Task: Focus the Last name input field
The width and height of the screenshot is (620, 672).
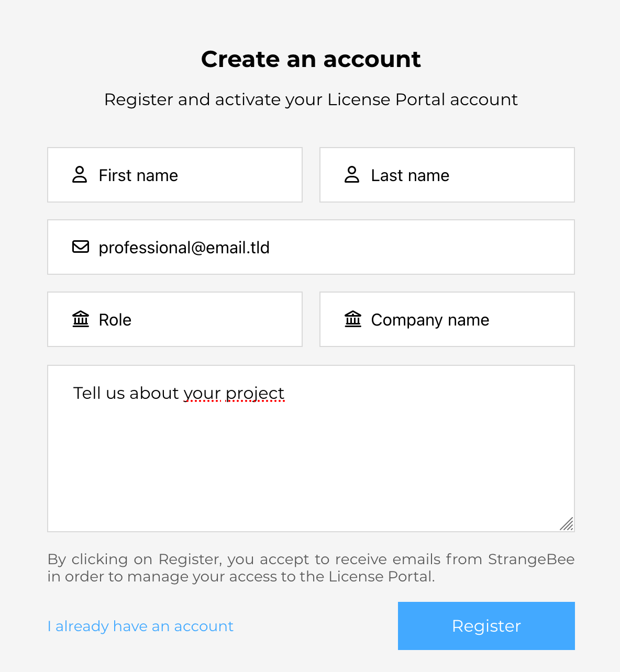Action: coord(471,175)
